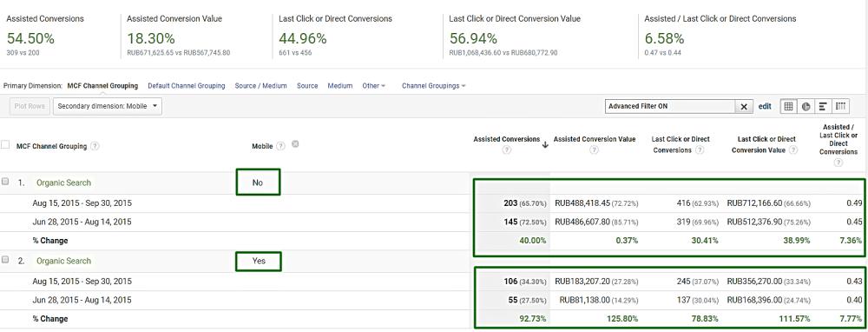Image resolution: width=868 pixels, height=332 pixels.
Task: Open help for MCF Channel Grouping column
Action: point(95,146)
